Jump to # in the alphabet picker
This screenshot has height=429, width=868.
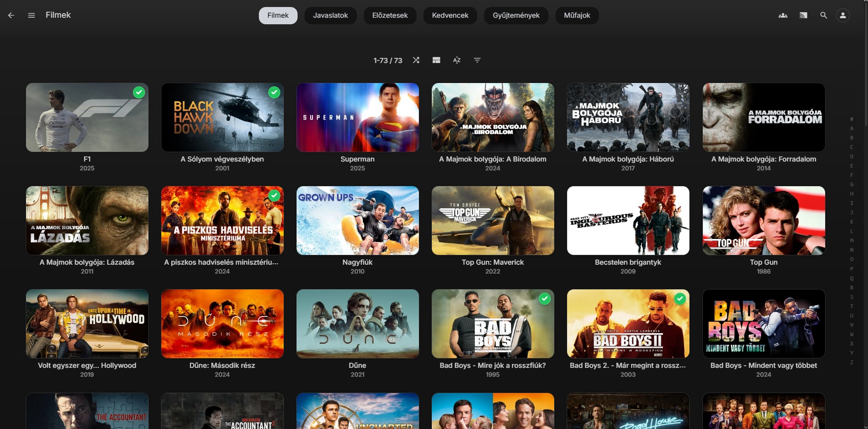pyautogui.click(x=852, y=119)
